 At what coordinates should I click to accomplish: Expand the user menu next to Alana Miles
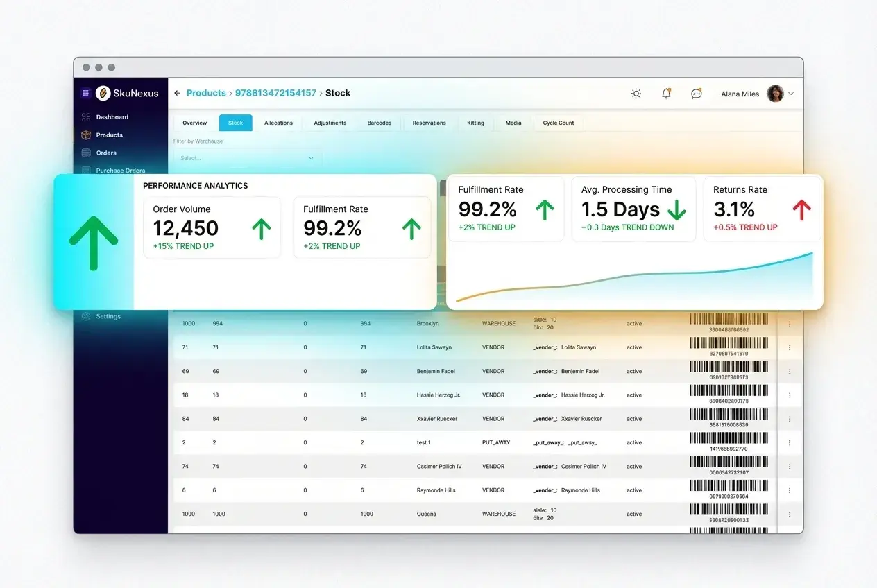tap(791, 93)
